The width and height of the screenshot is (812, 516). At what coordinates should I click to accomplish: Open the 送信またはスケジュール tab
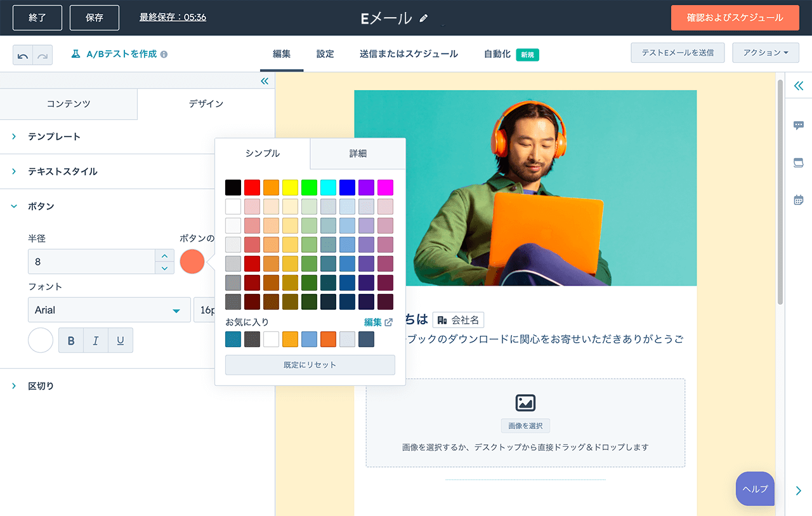pyautogui.click(x=409, y=54)
